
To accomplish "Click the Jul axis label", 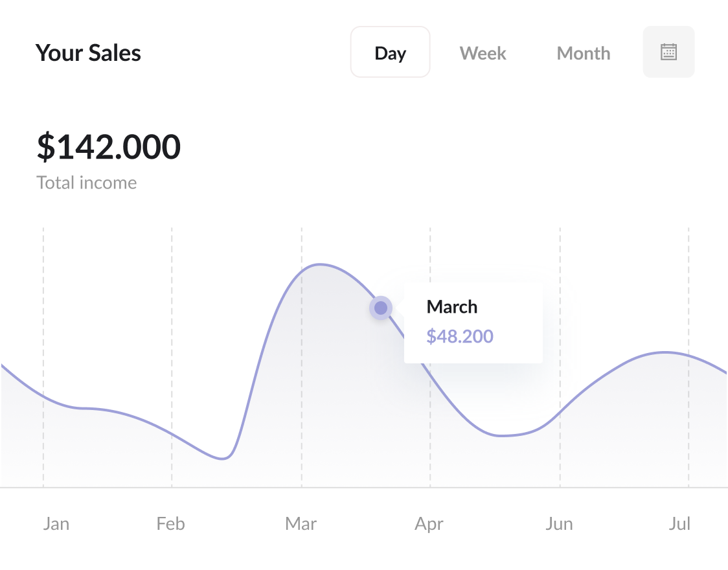I will pyautogui.click(x=680, y=523).
